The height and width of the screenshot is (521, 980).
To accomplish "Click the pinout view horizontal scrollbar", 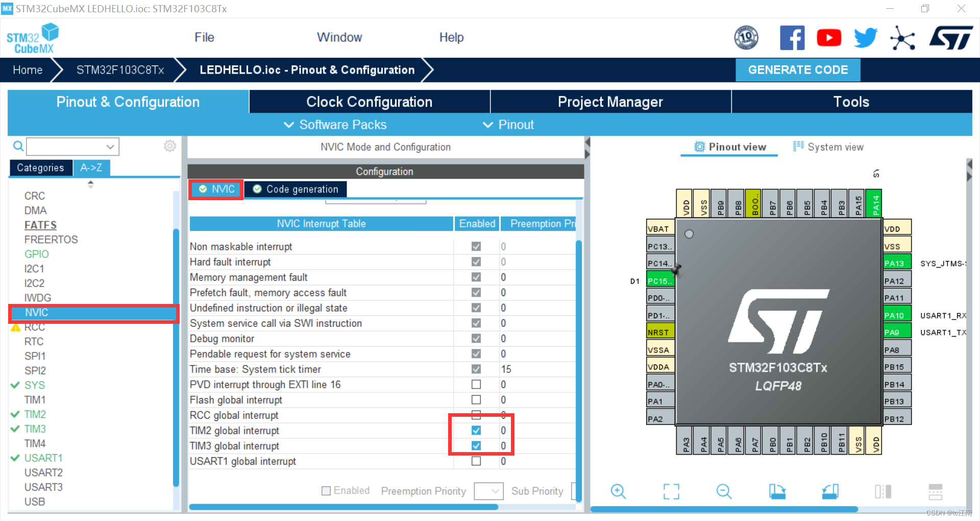I will tap(724, 509).
